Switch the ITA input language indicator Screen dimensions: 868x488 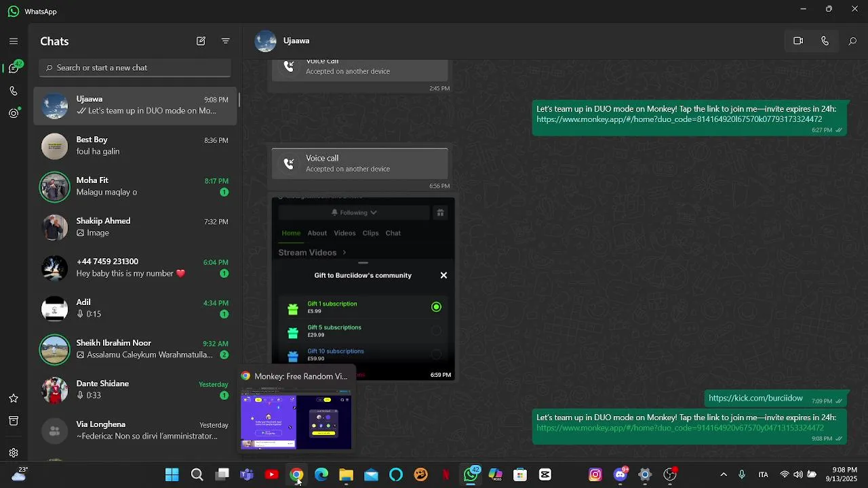click(x=764, y=474)
